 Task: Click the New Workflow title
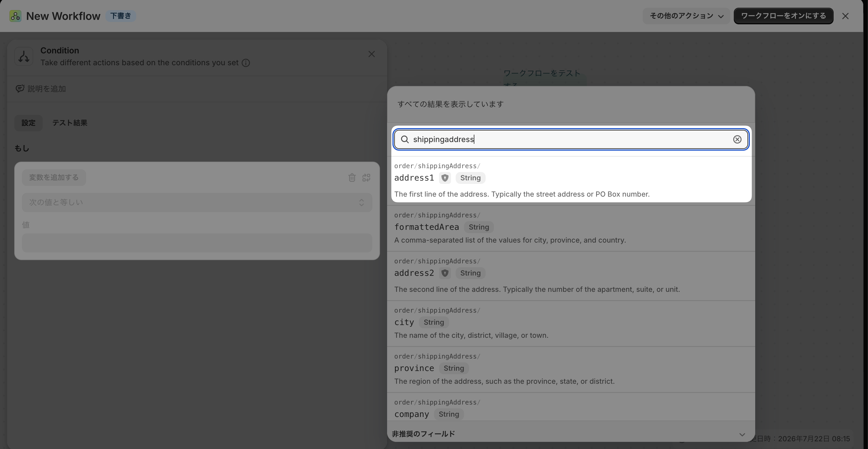point(63,16)
